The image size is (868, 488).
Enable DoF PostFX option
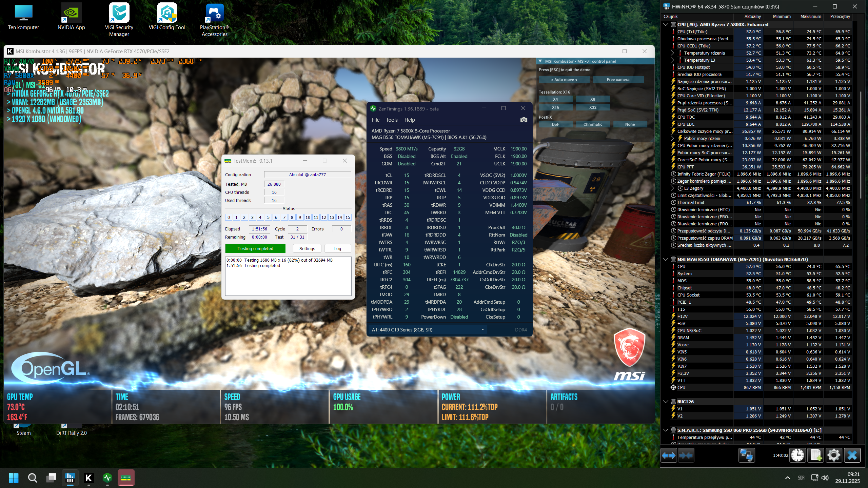(555, 124)
